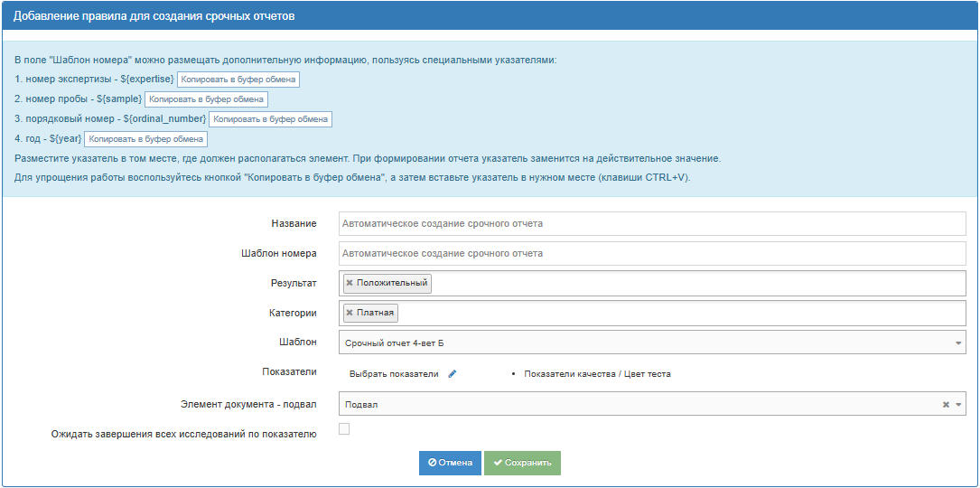This screenshot has height=488, width=980.
Task: Click the Выбрать показатели link
Action: 394,374
